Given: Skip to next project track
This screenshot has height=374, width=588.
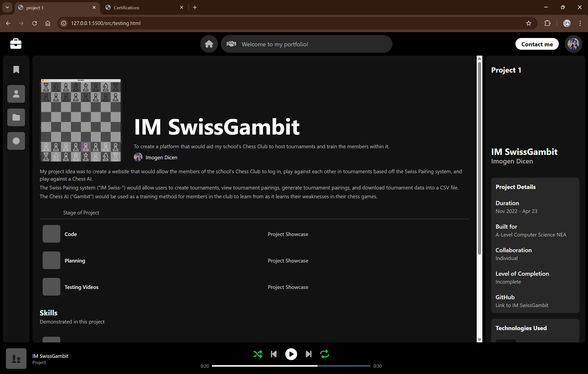Looking at the screenshot, I should (x=309, y=354).
